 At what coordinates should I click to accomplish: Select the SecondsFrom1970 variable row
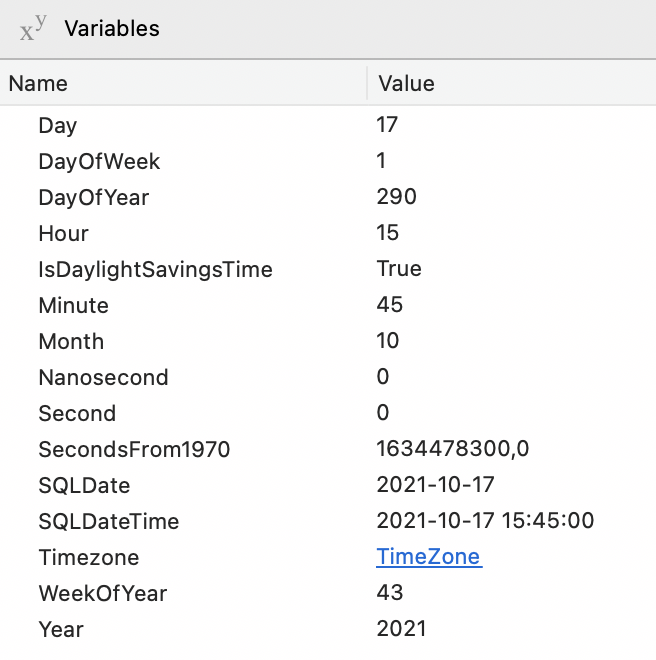(328, 449)
